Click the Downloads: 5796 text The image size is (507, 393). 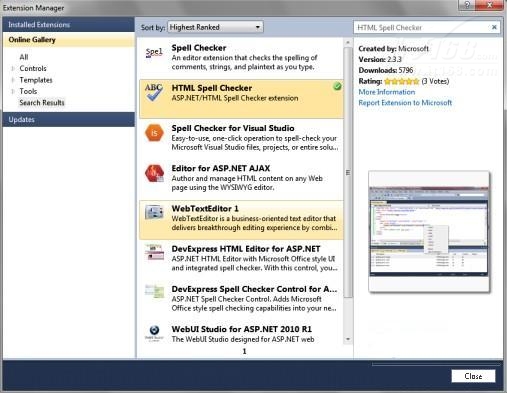[386, 70]
